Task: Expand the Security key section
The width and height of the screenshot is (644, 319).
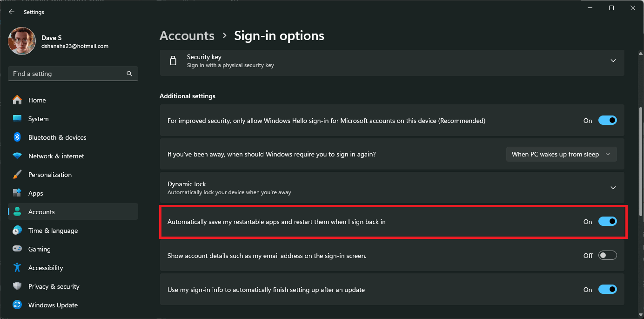Action: (613, 61)
